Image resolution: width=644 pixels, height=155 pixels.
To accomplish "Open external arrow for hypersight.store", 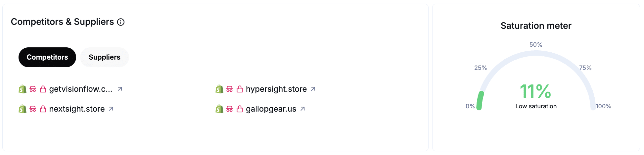I will (313, 89).
